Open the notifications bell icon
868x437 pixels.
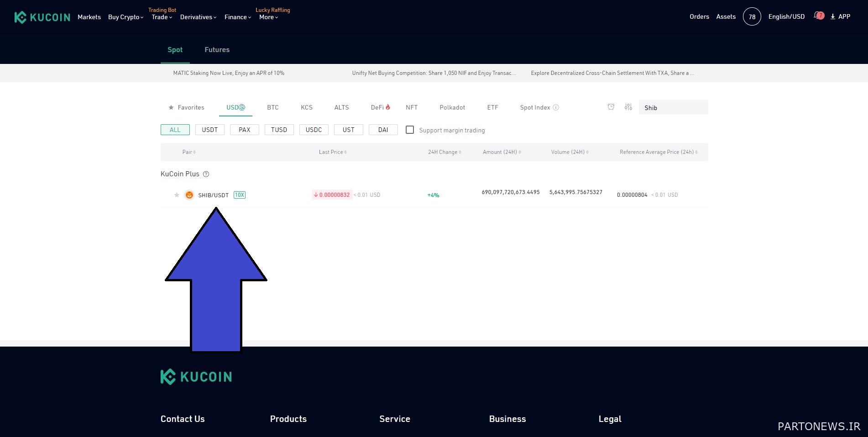[x=818, y=16]
